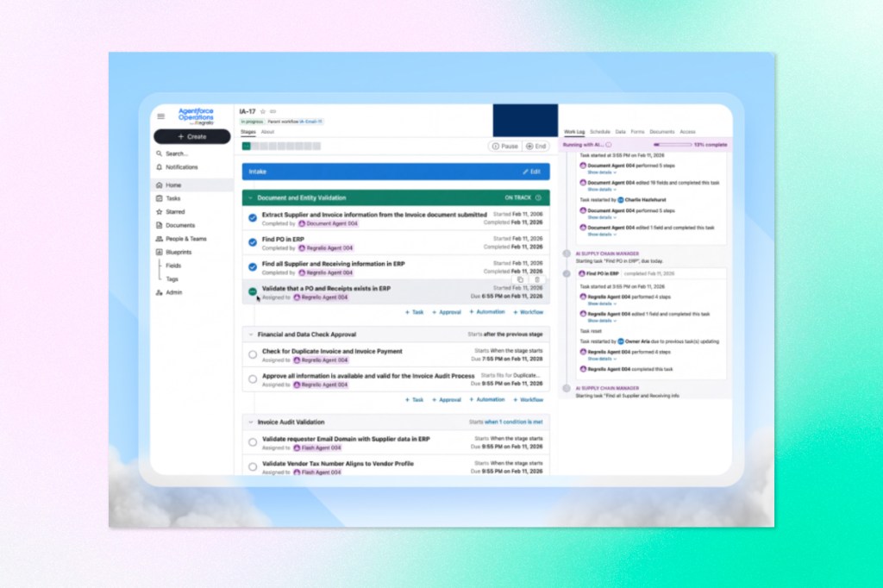Open the Access tab
Image resolution: width=883 pixels, height=588 pixels.
pos(687,132)
